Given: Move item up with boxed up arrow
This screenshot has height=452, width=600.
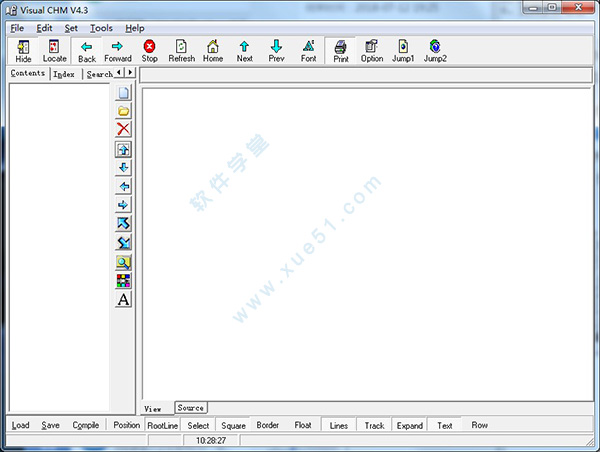Looking at the screenshot, I should (123, 149).
